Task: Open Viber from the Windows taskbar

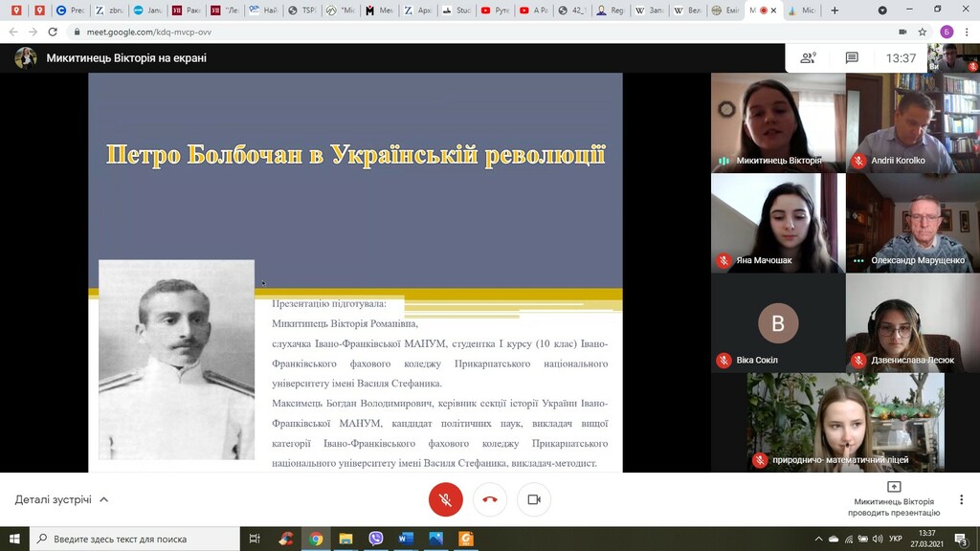Action: tap(375, 539)
